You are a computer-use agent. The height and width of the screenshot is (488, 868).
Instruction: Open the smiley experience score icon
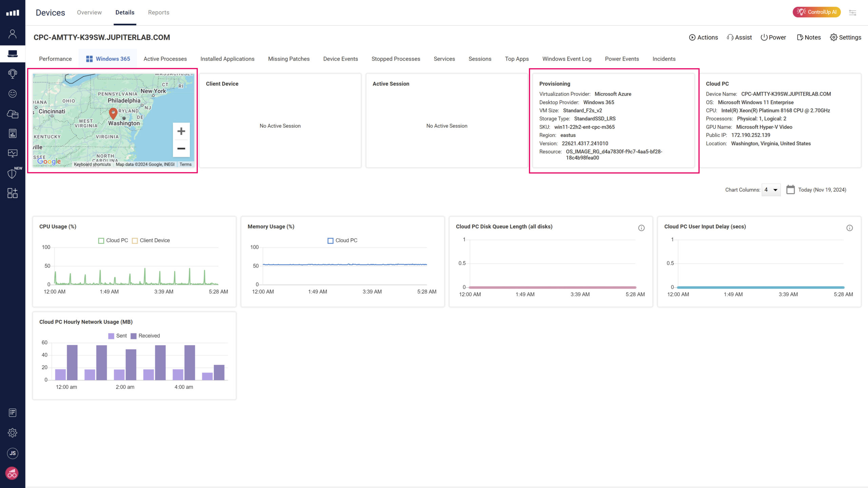pyautogui.click(x=13, y=94)
